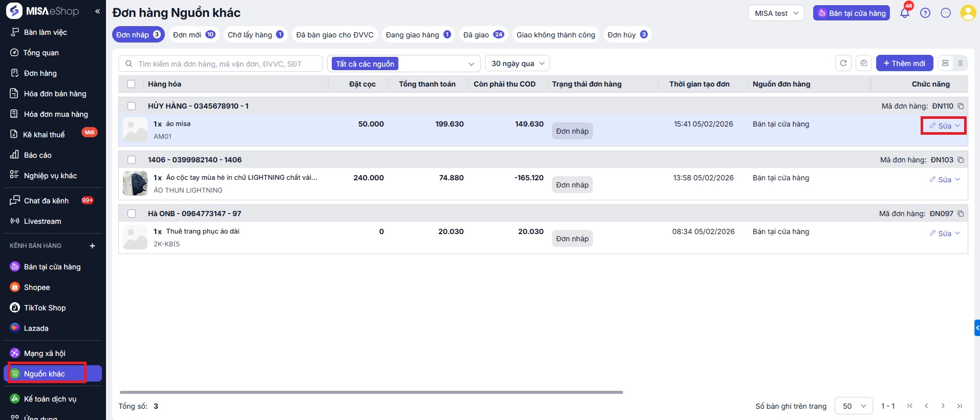Collapse the sidebar with double-chevron icon
Viewport: 980px width, 420px height.
click(97, 11)
